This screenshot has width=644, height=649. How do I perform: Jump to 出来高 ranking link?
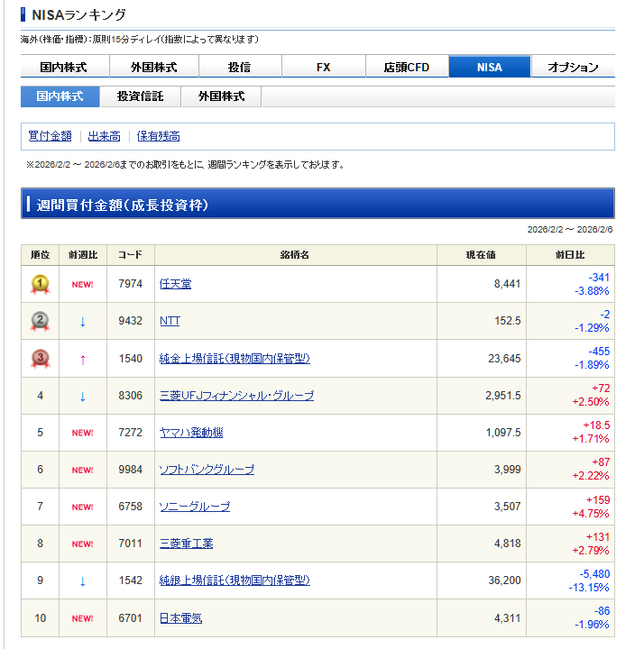pyautogui.click(x=104, y=136)
